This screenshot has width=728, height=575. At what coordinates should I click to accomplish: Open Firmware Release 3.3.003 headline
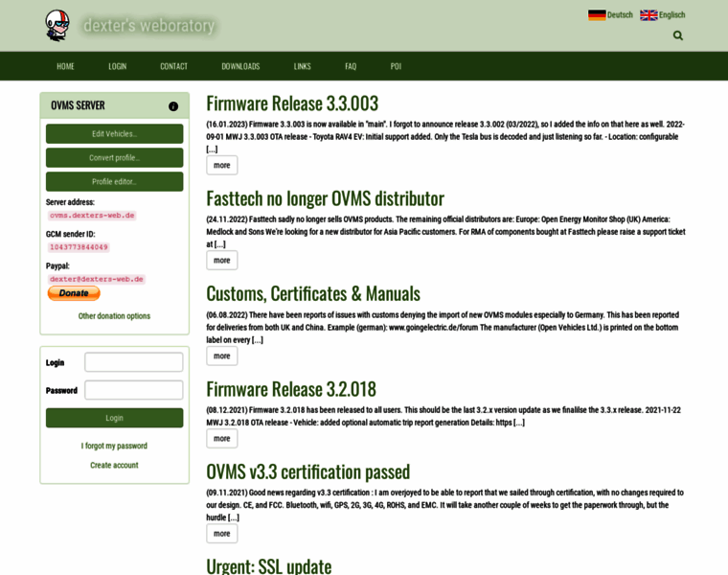[x=292, y=103]
